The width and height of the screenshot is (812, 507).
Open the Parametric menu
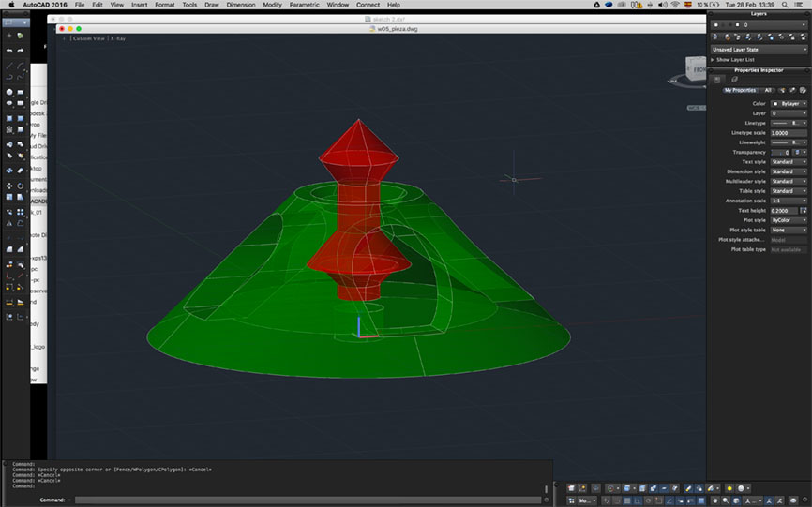tap(304, 5)
